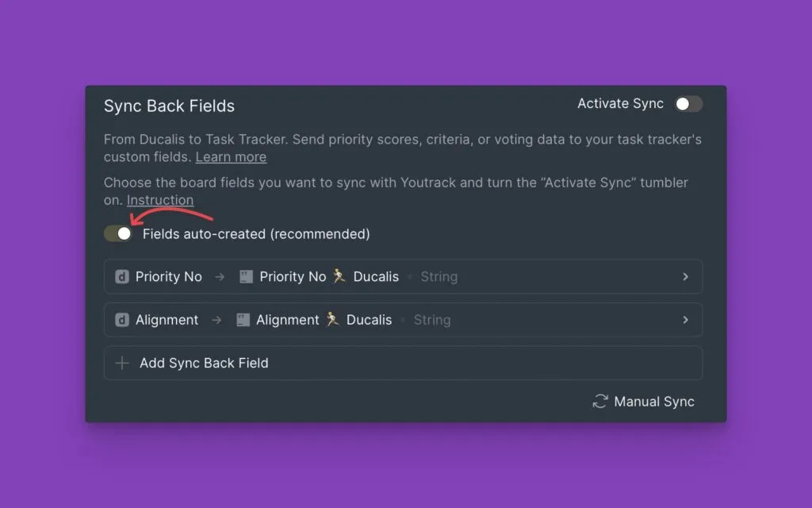The image size is (812, 508).
Task: Click the "Fields auto-created (recommended)" label
Action: point(255,234)
